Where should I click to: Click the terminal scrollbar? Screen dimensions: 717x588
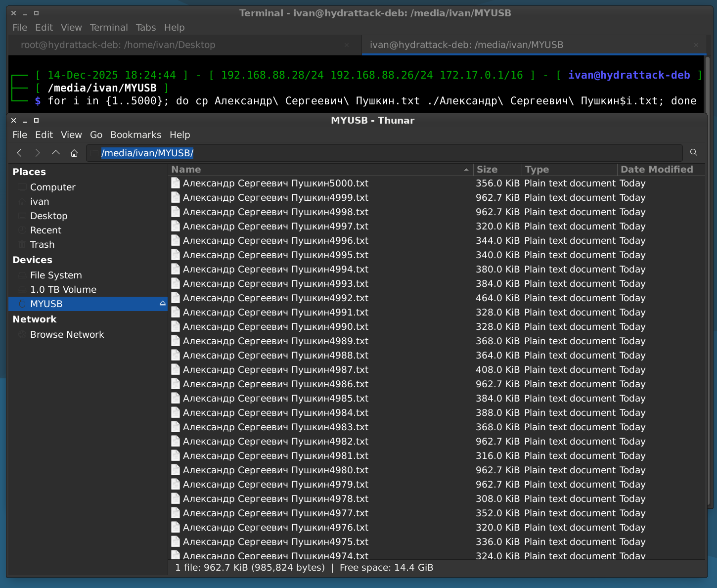pyautogui.click(x=707, y=84)
